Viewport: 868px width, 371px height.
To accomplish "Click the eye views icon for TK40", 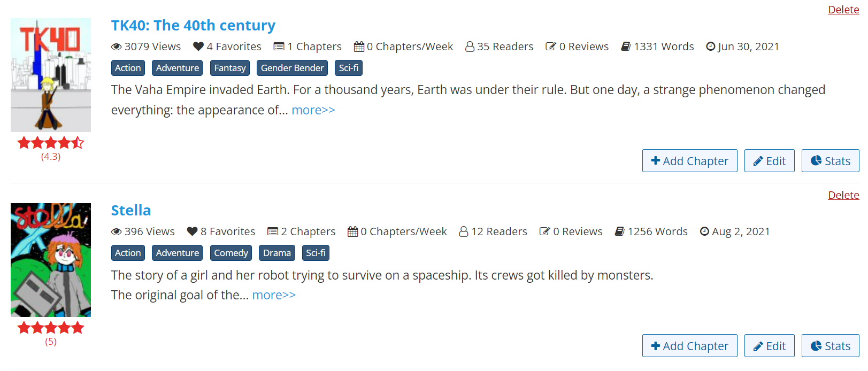I will 116,47.
